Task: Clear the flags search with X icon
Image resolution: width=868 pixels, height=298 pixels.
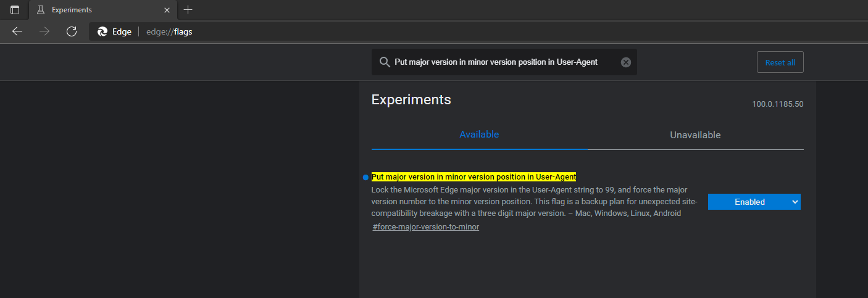Action: point(625,62)
